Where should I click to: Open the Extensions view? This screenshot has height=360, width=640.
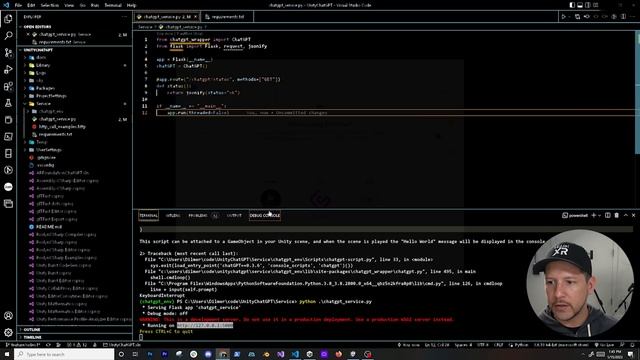point(8,86)
